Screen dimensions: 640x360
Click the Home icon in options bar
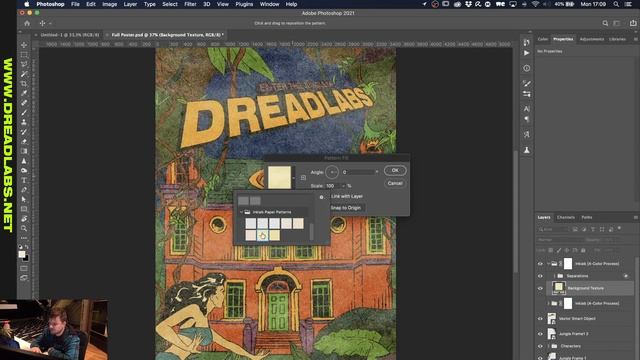point(27,23)
